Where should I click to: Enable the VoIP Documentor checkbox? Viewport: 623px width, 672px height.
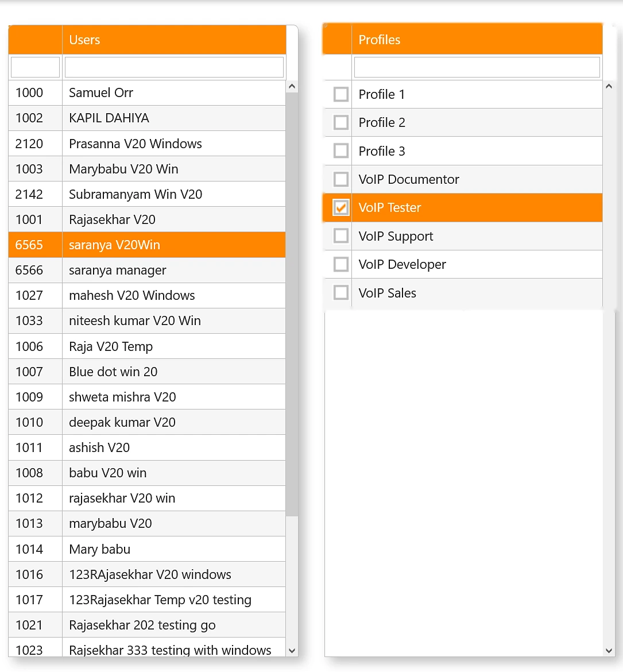[340, 179]
